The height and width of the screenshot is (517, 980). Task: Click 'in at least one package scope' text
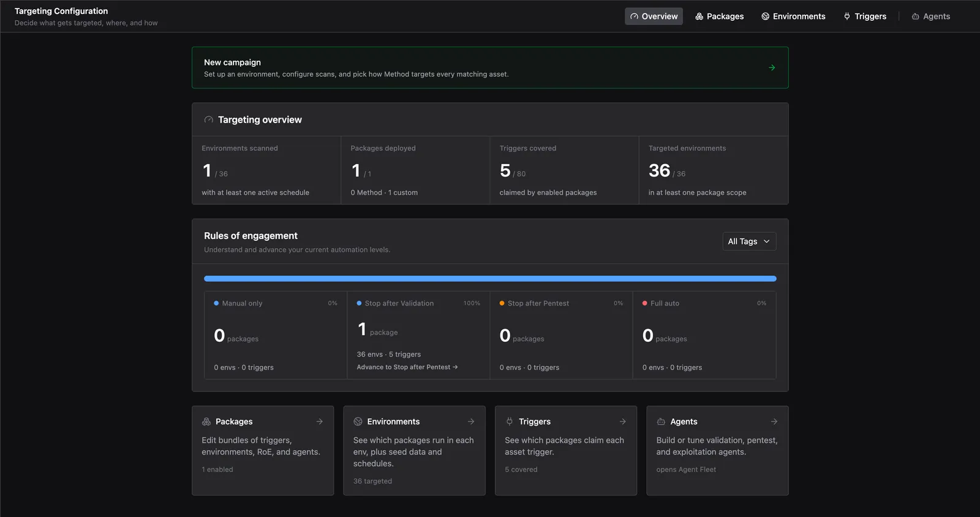697,192
